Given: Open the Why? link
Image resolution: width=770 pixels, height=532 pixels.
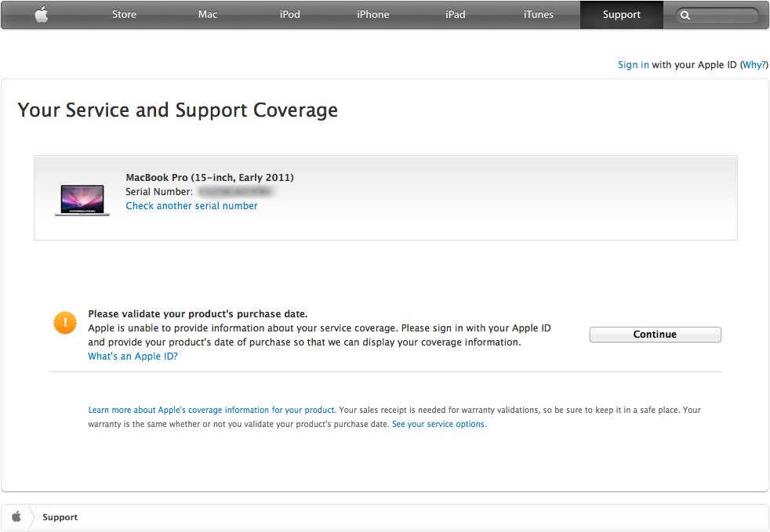Looking at the screenshot, I should pyautogui.click(x=754, y=65).
